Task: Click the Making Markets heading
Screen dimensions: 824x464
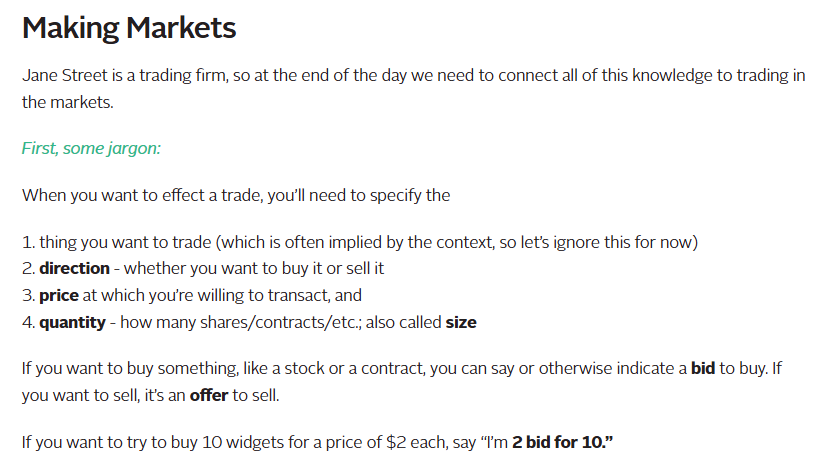Action: [x=129, y=28]
